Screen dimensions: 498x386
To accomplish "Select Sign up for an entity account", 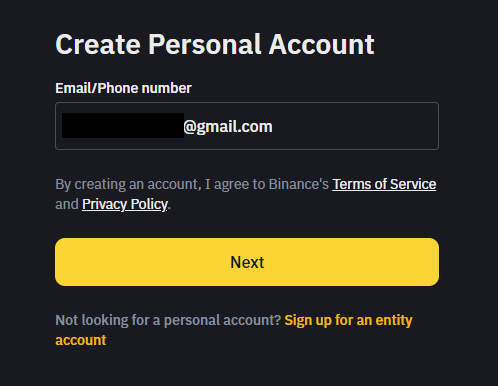I will (x=234, y=330).
